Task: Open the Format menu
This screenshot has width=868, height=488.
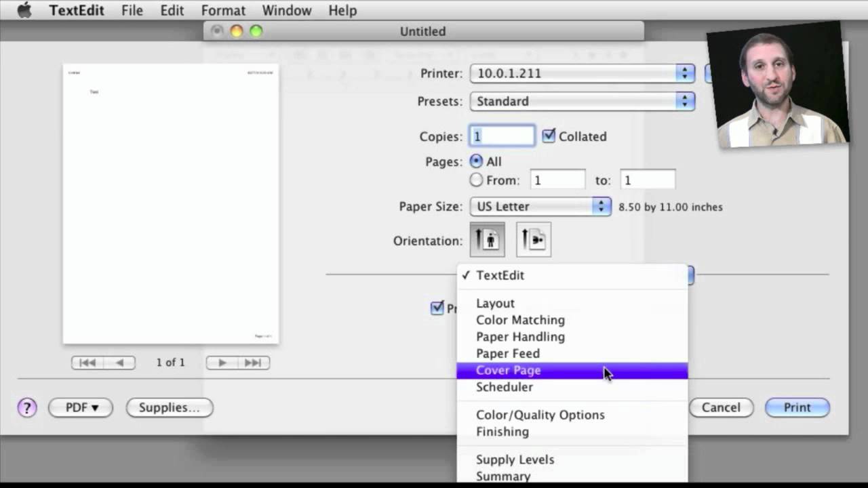Action: (x=223, y=10)
